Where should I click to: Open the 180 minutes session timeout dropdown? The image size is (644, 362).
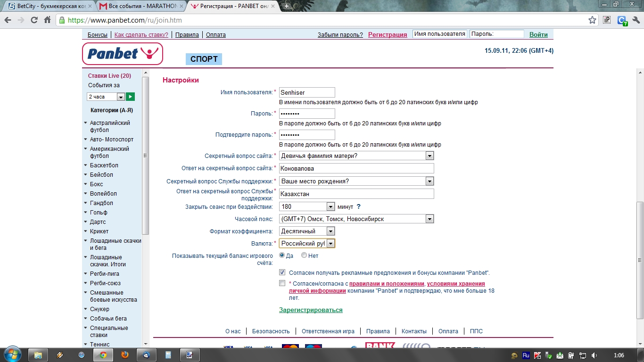pyautogui.click(x=307, y=206)
